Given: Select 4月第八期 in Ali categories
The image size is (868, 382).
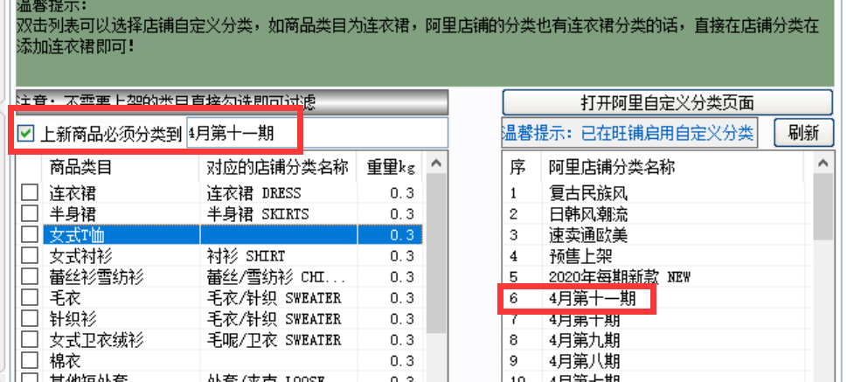Looking at the screenshot, I should (585, 360).
